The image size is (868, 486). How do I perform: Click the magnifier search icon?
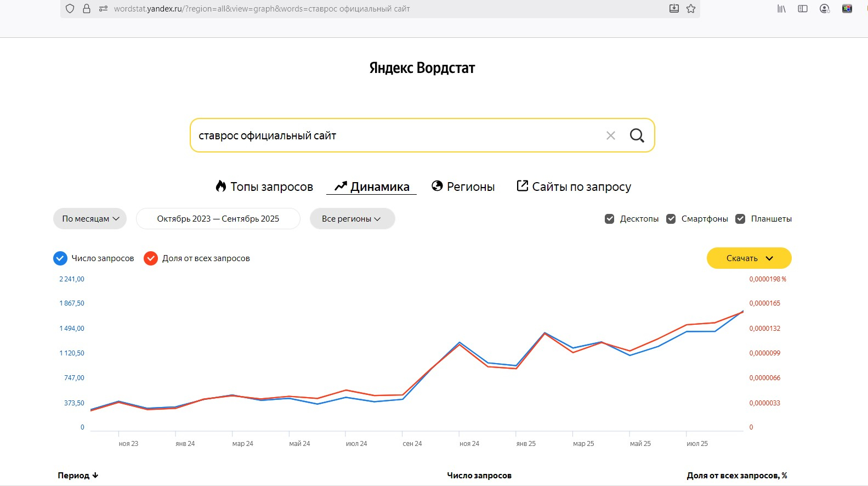tap(637, 135)
